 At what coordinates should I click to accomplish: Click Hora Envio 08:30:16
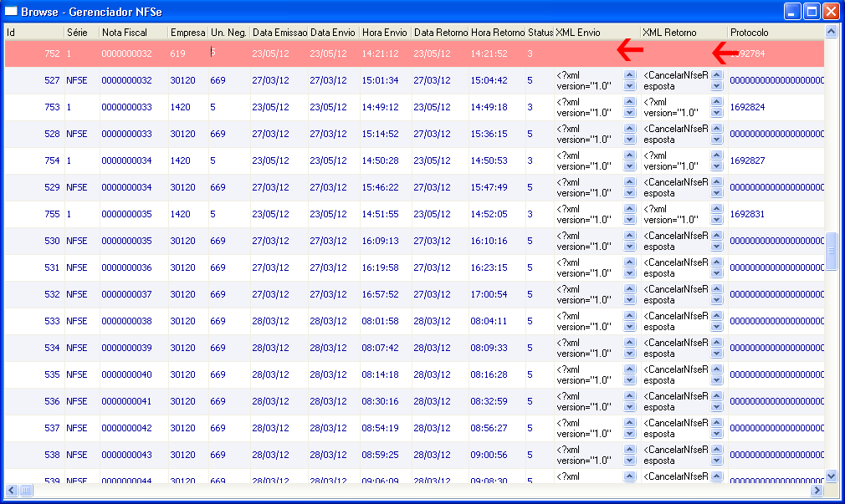tap(380, 401)
